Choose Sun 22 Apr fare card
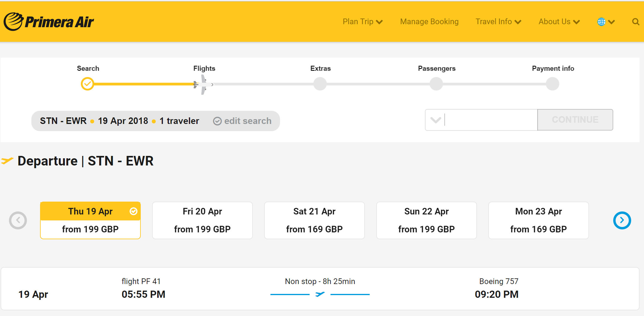644x316 pixels. (426, 220)
